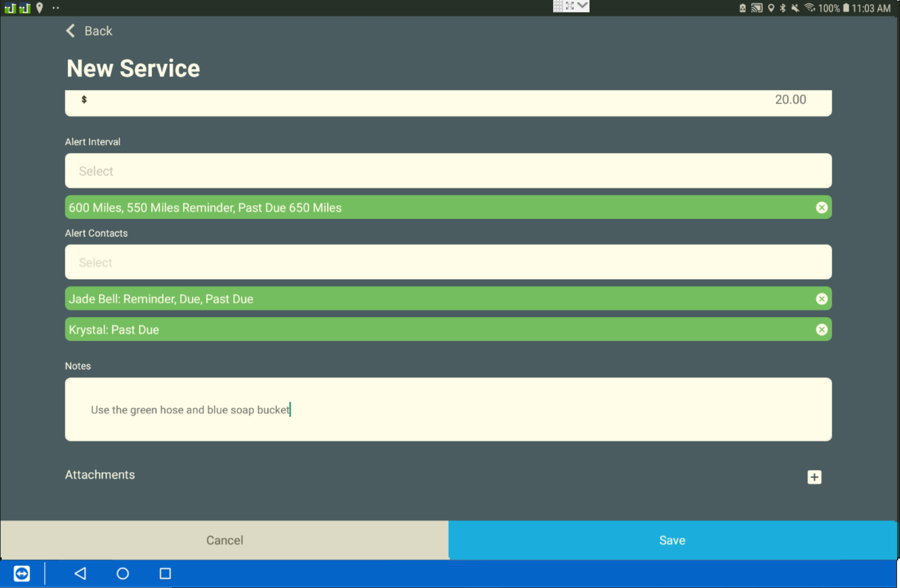Open the Alert Interval select dropdown
The width and height of the screenshot is (900, 588).
(x=448, y=171)
